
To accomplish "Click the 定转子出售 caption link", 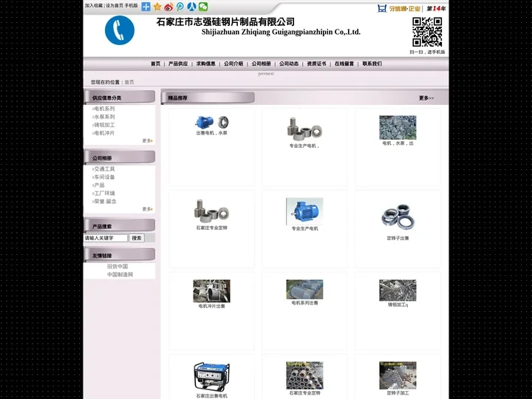I will [398, 238].
